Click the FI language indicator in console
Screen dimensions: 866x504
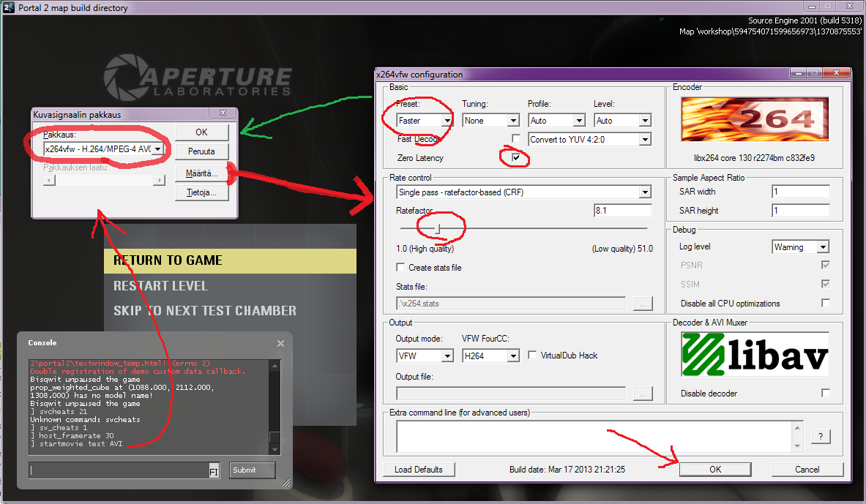[x=214, y=471]
